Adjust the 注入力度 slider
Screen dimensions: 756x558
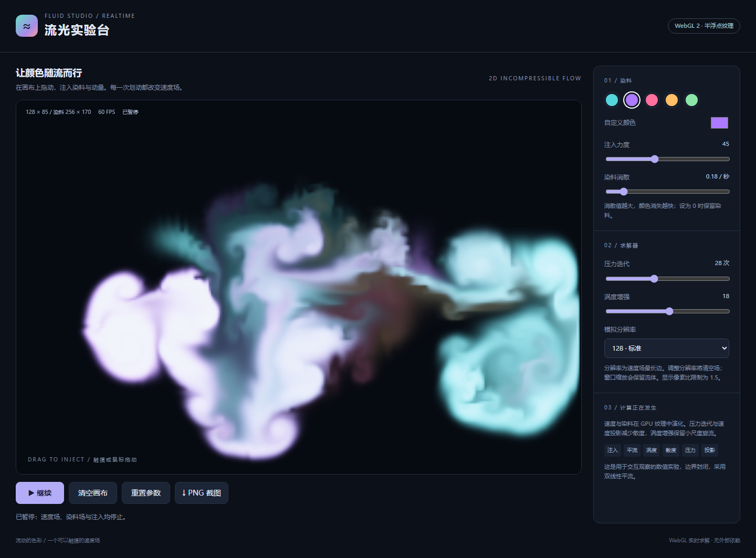[667, 159]
